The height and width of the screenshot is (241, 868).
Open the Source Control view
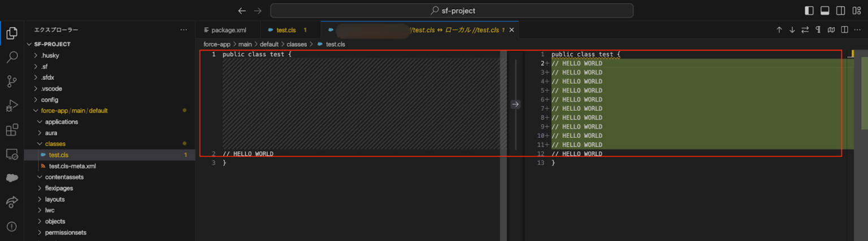point(12,81)
